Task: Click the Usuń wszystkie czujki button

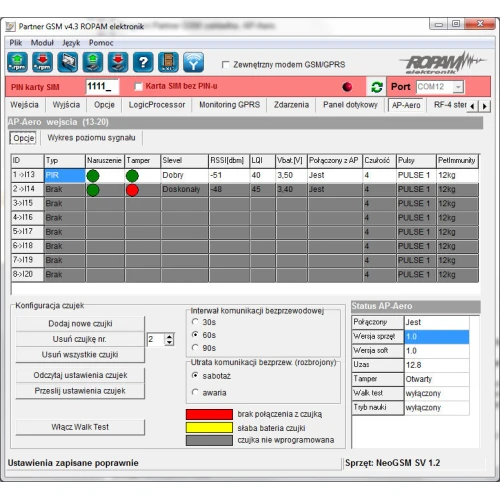Action: pos(80,355)
